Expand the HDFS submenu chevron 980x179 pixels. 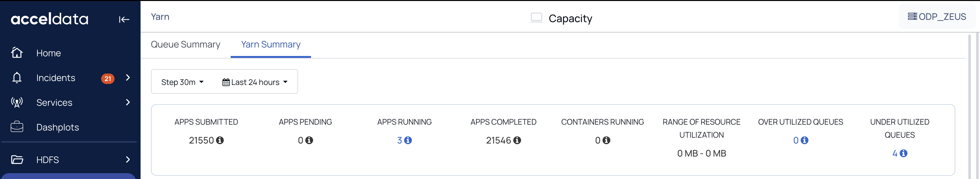click(128, 159)
